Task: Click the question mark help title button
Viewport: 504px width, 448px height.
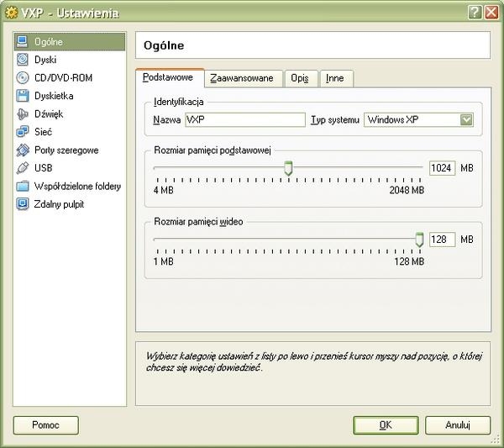Action: click(475, 13)
